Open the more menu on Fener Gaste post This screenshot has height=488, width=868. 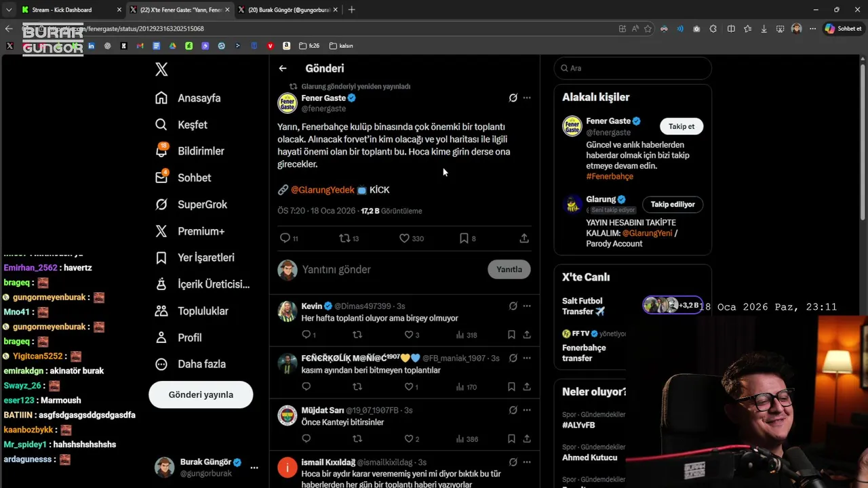click(527, 98)
